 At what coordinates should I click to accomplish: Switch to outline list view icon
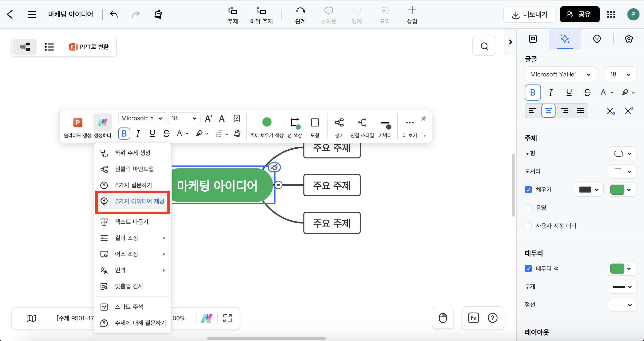(x=49, y=47)
